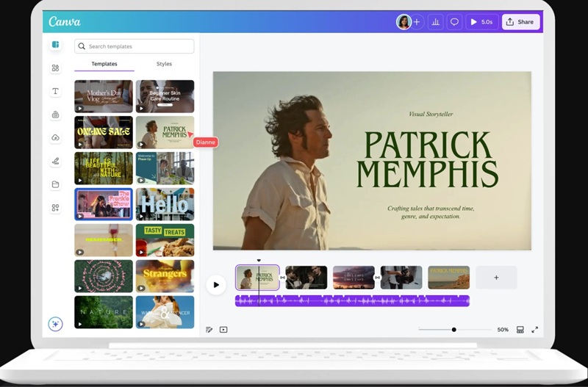Viewport: 588px width, 387px height.
Task: Click transition icon after the sunset scene
Action: pos(378,278)
